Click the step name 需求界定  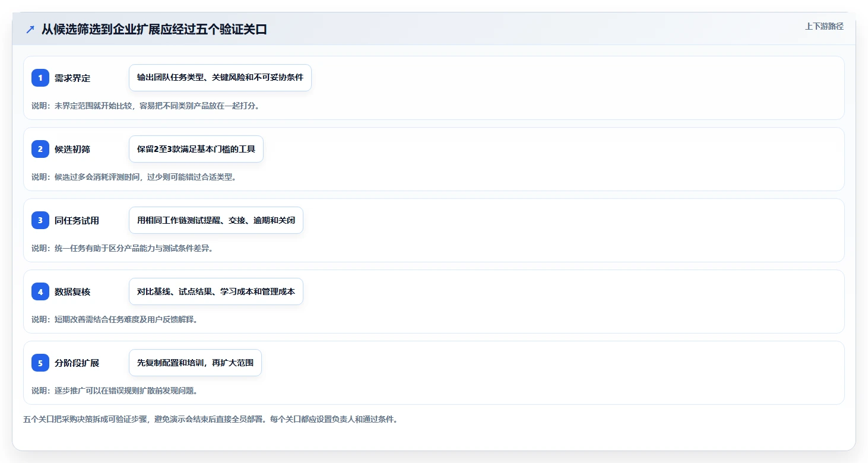pos(72,78)
